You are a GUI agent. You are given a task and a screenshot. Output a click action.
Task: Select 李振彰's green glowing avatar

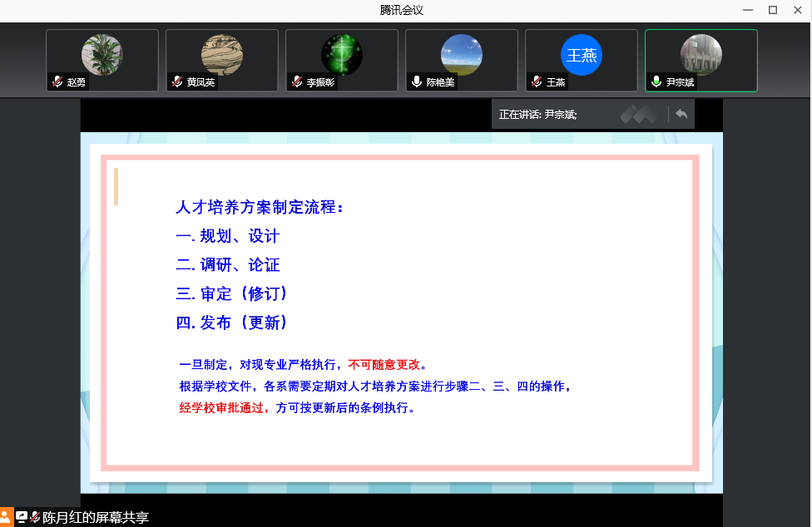click(x=341, y=55)
